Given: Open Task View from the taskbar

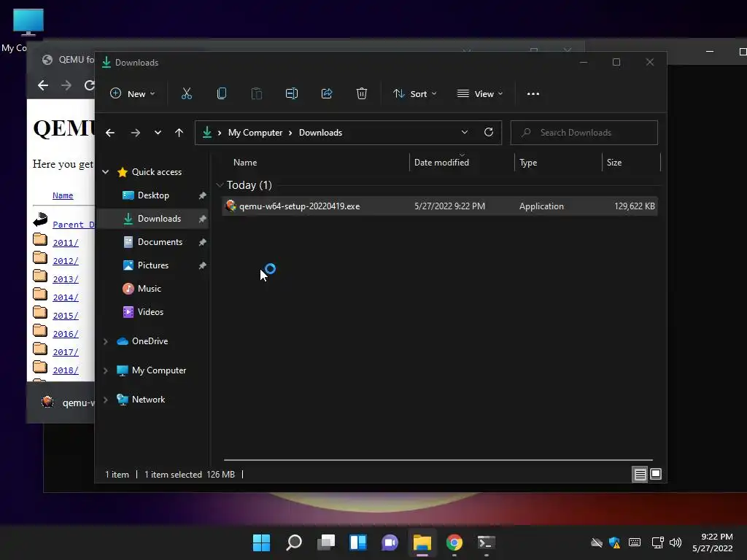Looking at the screenshot, I should pos(326,542).
